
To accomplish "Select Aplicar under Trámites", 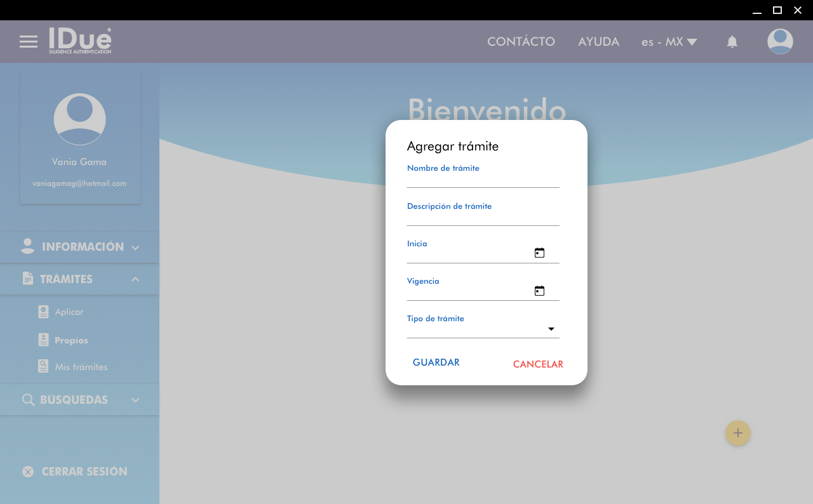I will coord(69,312).
